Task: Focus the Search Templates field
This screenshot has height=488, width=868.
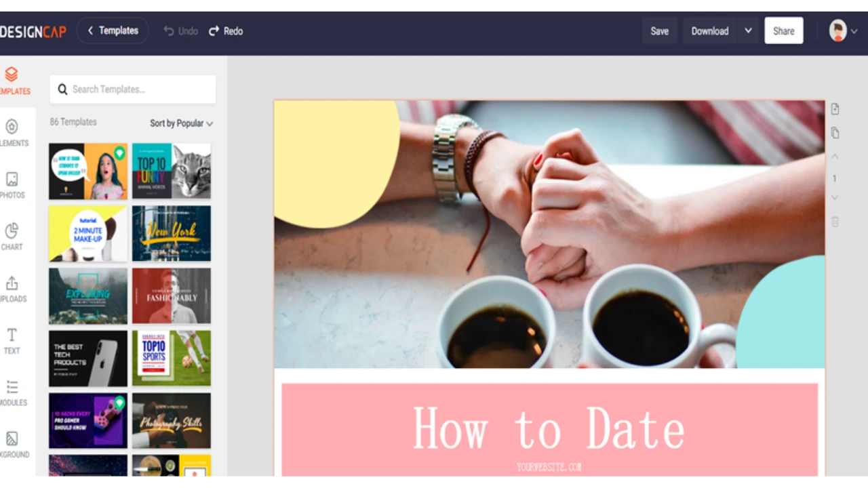Action: [133, 89]
